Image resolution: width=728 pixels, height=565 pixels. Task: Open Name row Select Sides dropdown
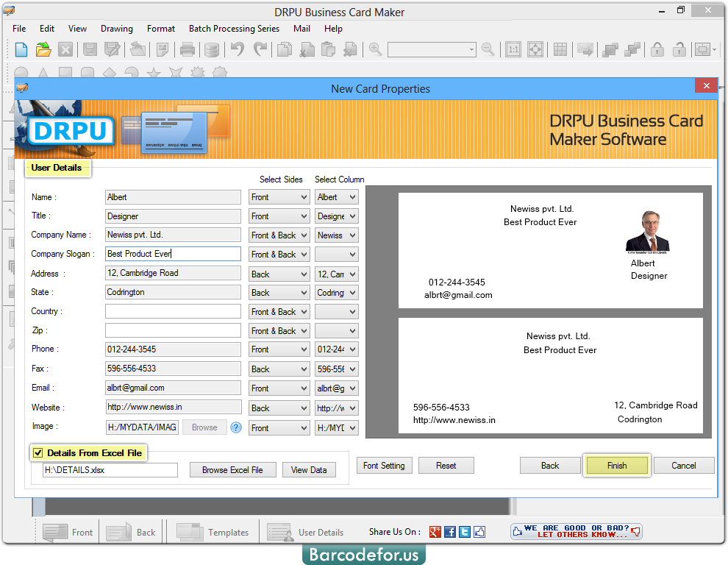[279, 197]
